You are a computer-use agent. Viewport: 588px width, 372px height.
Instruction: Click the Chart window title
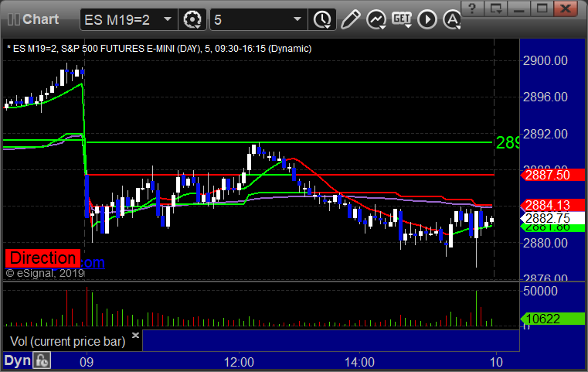click(40, 19)
